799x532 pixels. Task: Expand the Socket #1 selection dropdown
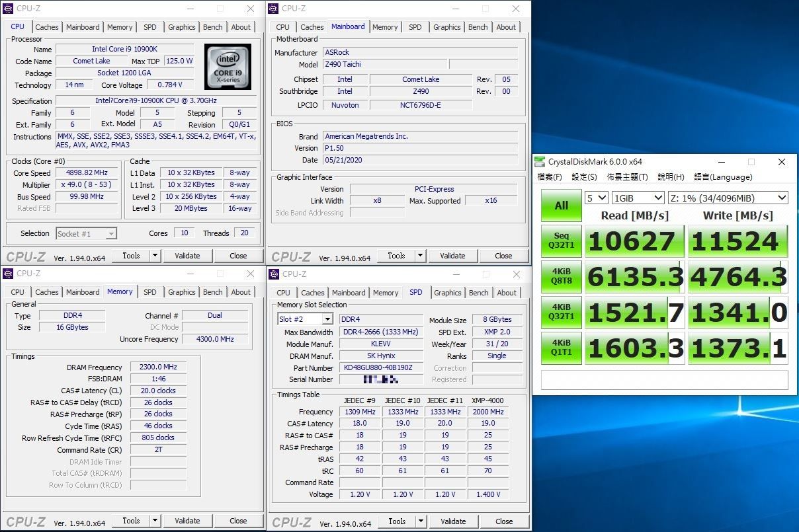coord(111,233)
